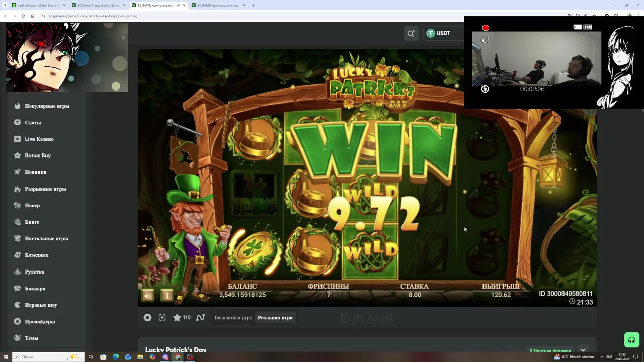Screen dimensions: 644x362
Task: Click the taskbar Поиск search box
Action: [48, 357]
